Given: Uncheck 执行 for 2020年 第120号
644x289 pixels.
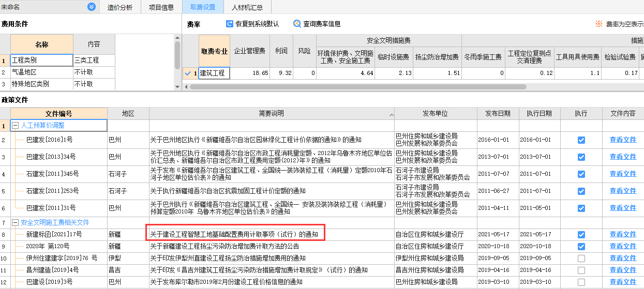Looking at the screenshot, I should point(581,247).
